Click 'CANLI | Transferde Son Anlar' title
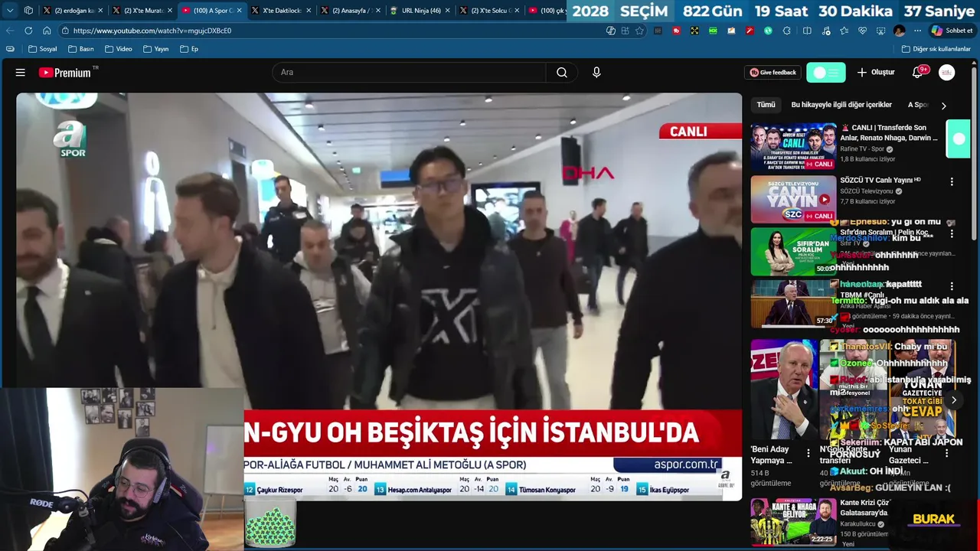Screen dimensions: 980x551 coord(889,133)
